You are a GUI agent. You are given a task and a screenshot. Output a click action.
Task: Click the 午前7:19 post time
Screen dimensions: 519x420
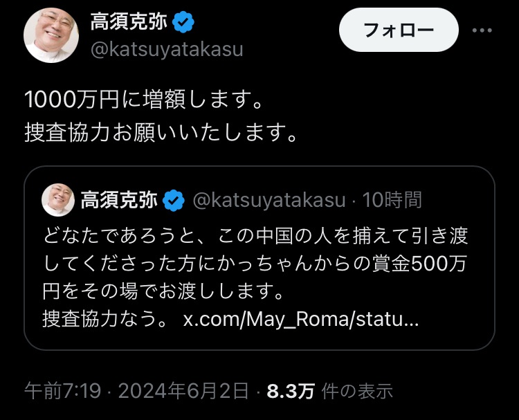[x=62, y=391]
